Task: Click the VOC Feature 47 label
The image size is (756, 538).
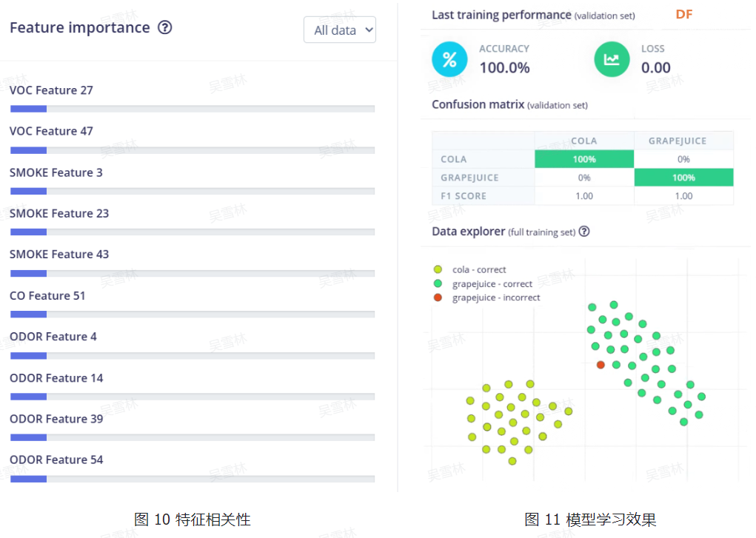Action: pos(51,131)
